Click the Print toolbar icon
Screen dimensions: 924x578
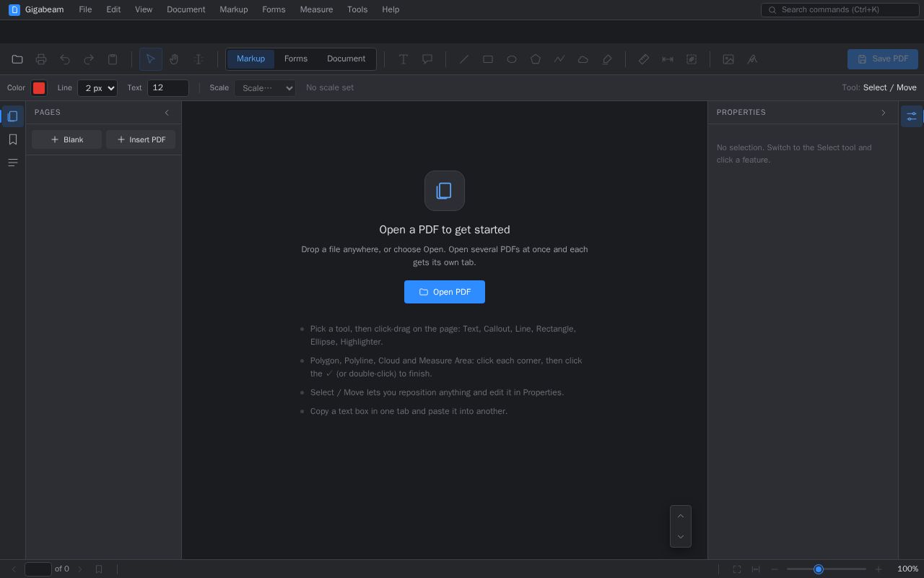tap(41, 59)
